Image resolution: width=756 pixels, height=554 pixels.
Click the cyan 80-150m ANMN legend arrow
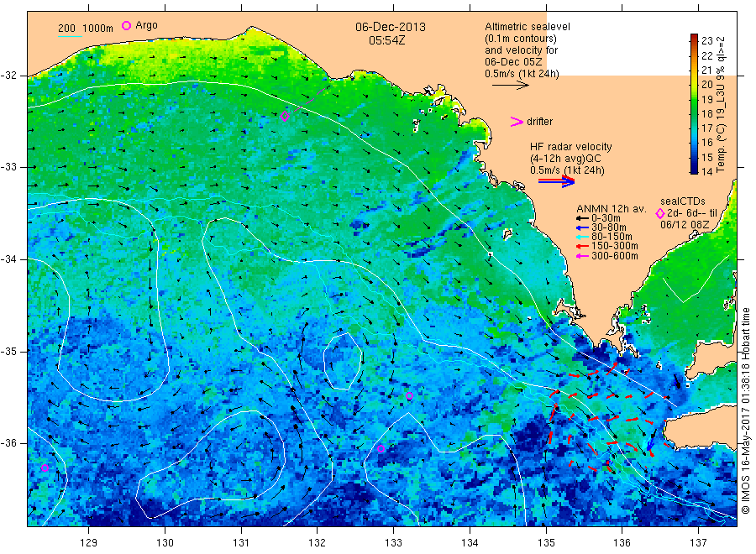(582, 237)
